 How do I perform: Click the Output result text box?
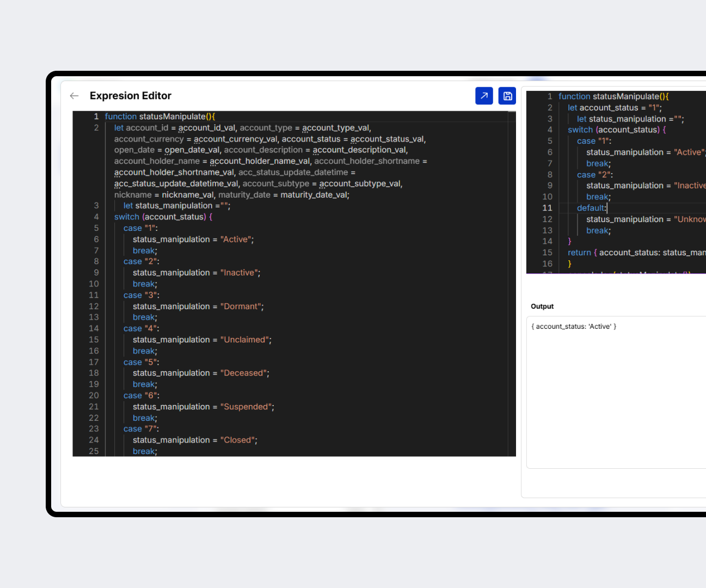[x=615, y=392]
